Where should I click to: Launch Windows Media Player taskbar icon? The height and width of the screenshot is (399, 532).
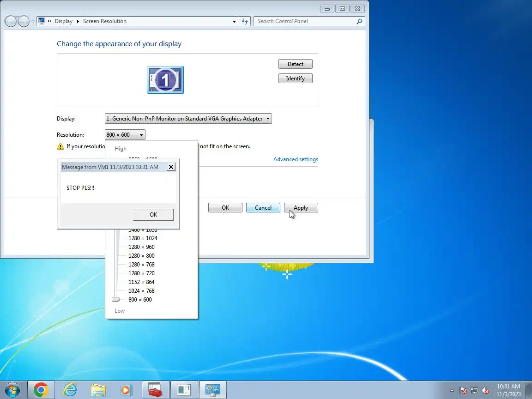[126, 390]
